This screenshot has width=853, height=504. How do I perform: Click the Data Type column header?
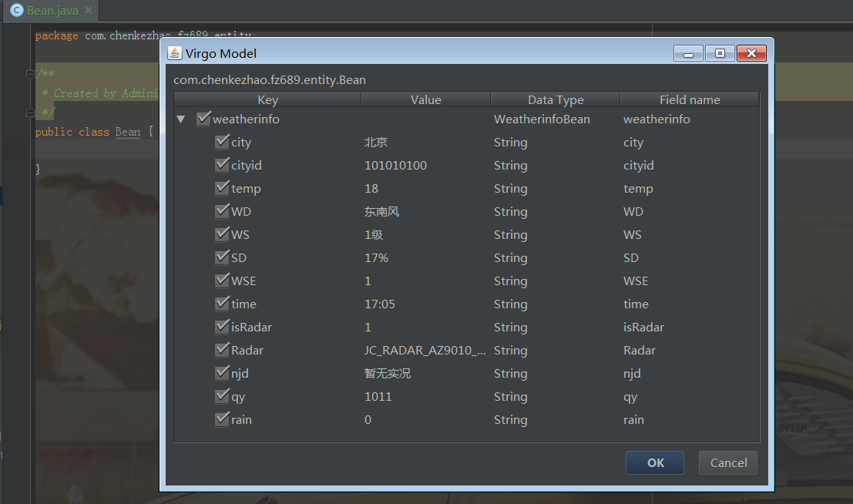555,99
